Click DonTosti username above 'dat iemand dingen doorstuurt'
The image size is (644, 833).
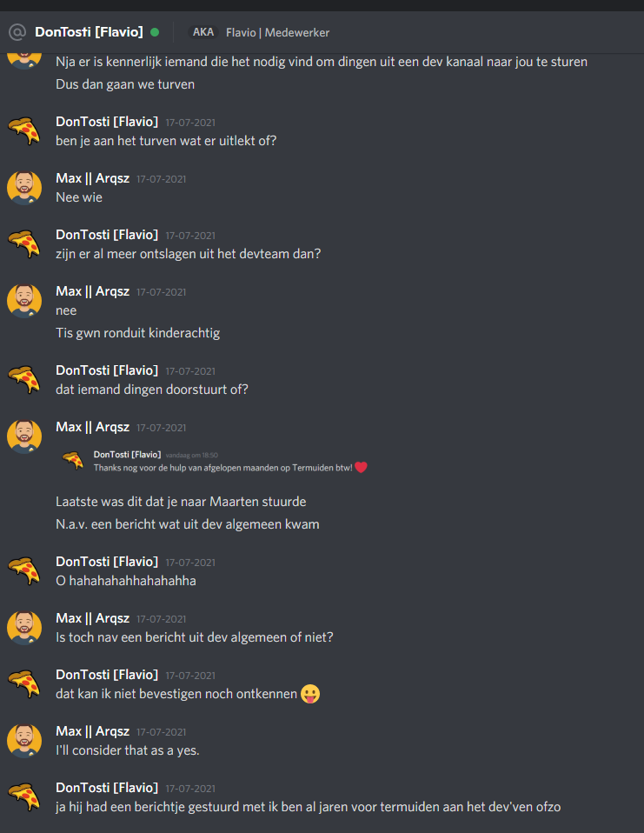pyautogui.click(x=107, y=370)
